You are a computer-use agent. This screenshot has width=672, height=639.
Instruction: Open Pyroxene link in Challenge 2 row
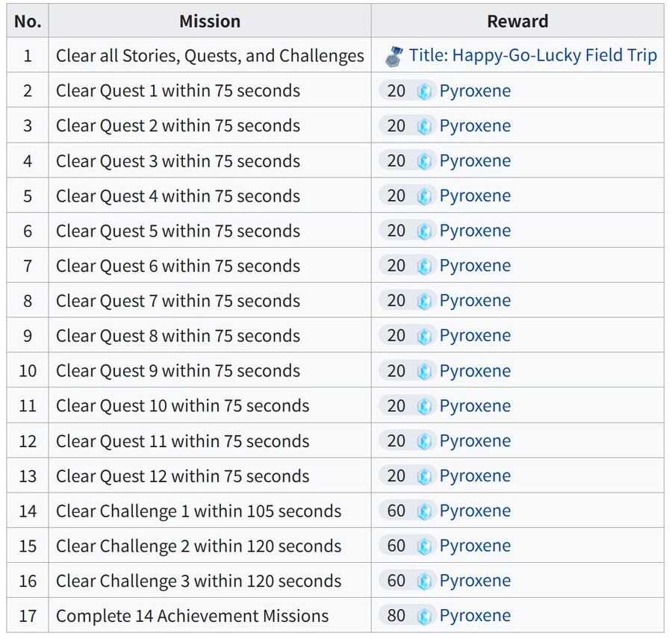(475, 546)
